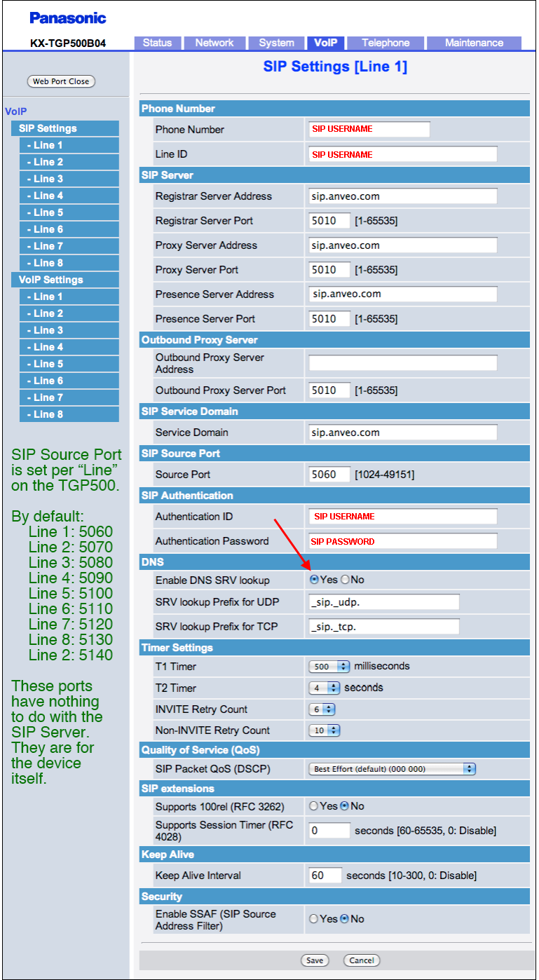Open the SIP Packet QoS dropdown
Image resolution: width=539 pixels, height=980 pixels.
click(393, 769)
